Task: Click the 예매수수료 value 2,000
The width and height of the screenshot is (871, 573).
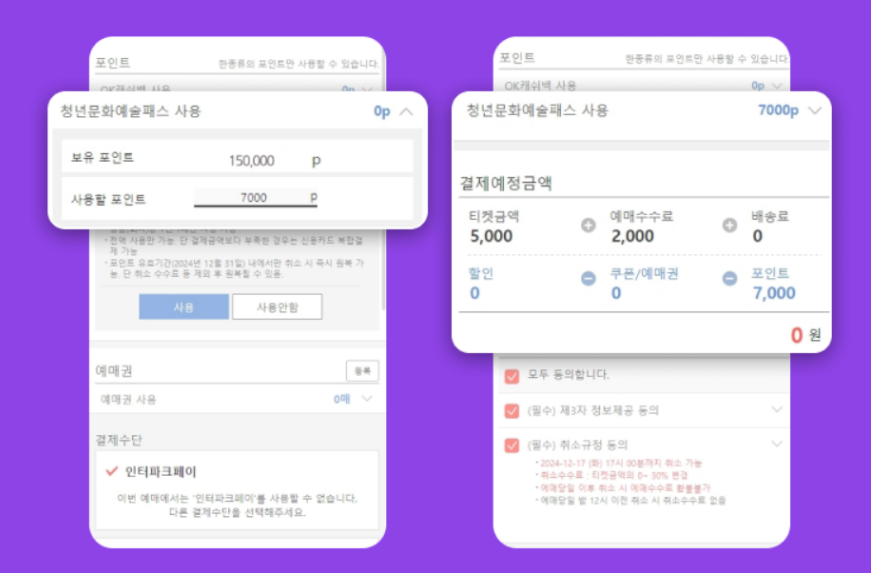Action: (632, 236)
